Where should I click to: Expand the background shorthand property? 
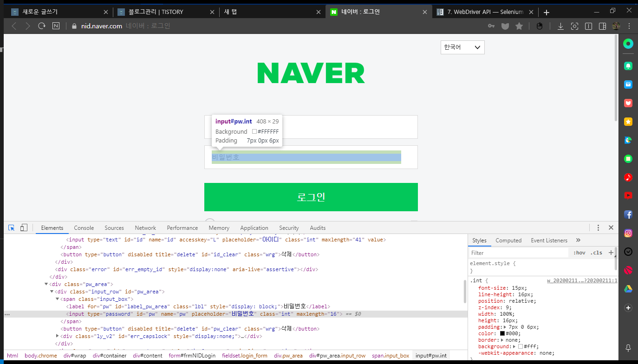pyautogui.click(x=514, y=346)
